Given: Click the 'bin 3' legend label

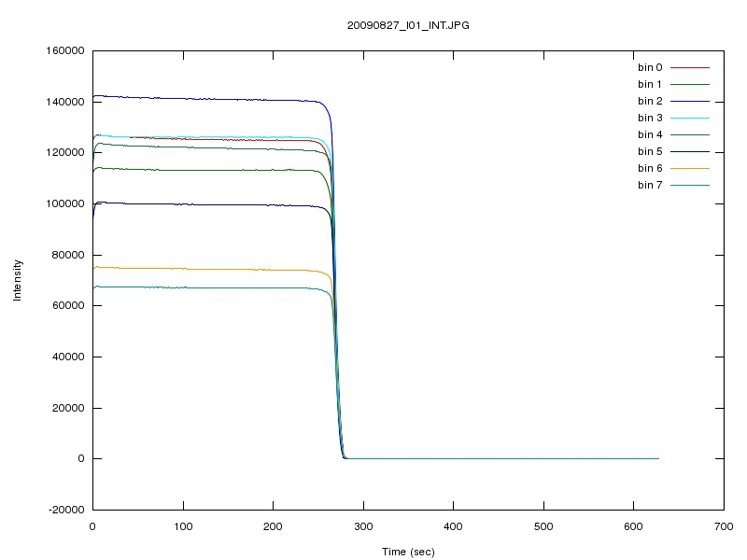Looking at the screenshot, I should pyautogui.click(x=650, y=118).
